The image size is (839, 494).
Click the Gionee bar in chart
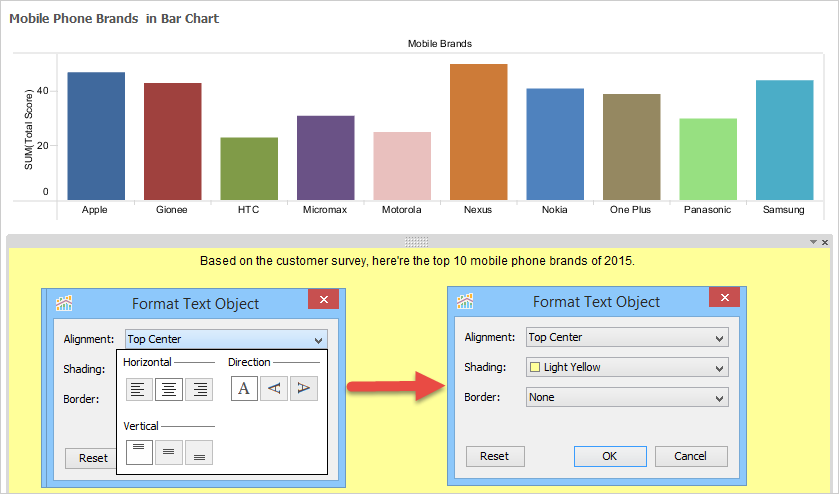pos(173,141)
